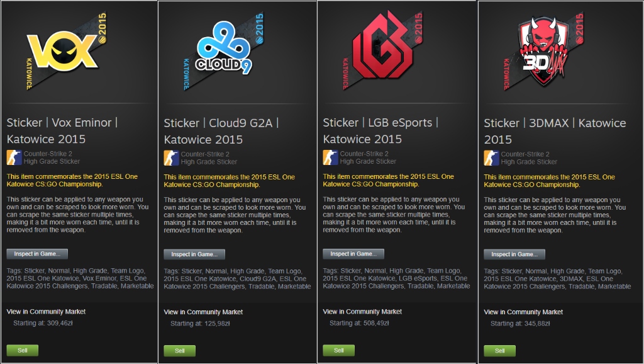This screenshot has width=644, height=364.
Task: Inspect the Cloud9 G2A sticker in game
Action: pyautogui.click(x=194, y=254)
